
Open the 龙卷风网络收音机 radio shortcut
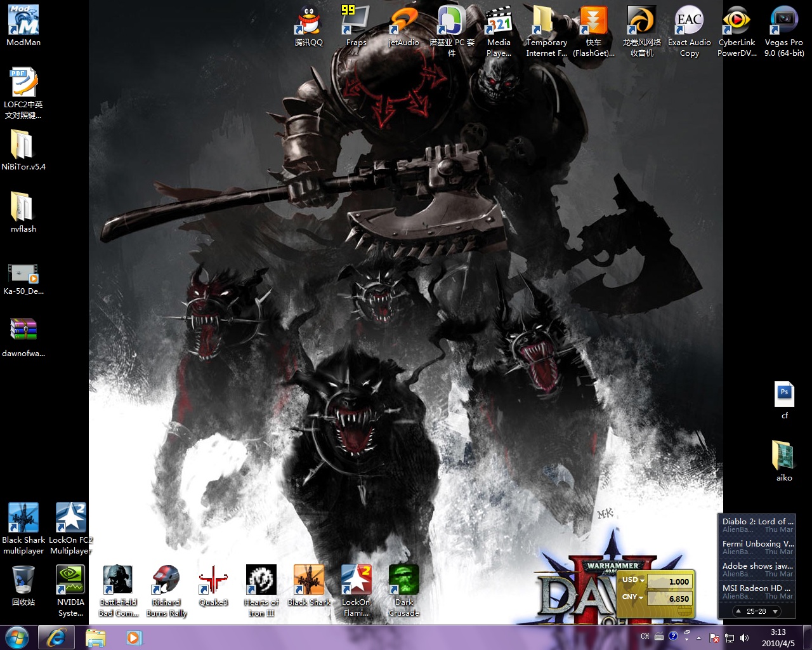[x=642, y=31]
